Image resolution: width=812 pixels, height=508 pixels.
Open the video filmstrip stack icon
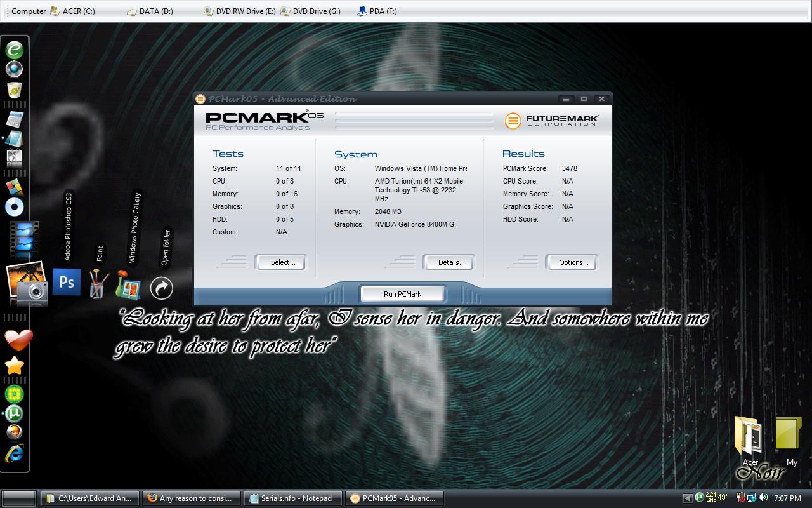coord(25,239)
